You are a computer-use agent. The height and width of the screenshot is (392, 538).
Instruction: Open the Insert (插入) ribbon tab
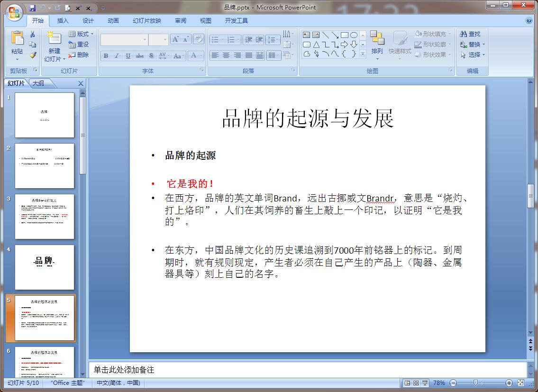click(x=63, y=21)
